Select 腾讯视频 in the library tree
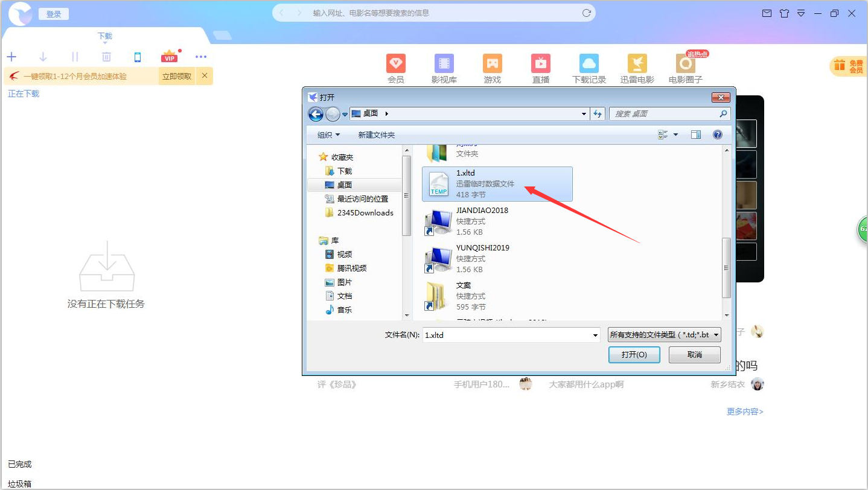The image size is (868, 490). tap(346, 269)
